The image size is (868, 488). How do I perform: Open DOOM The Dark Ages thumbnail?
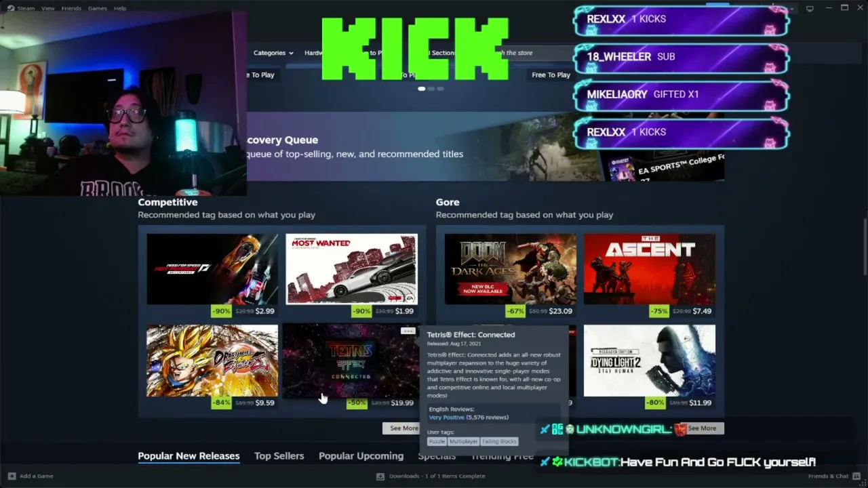pos(511,269)
